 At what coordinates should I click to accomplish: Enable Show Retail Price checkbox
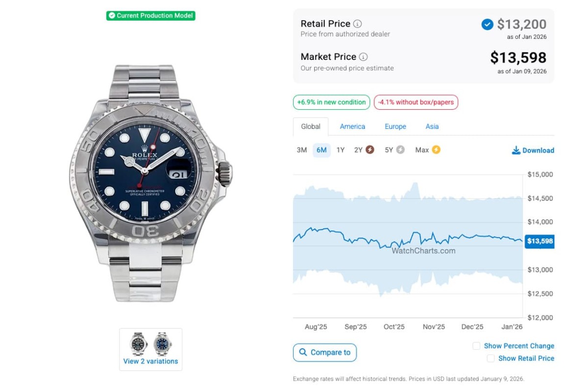pyautogui.click(x=490, y=359)
